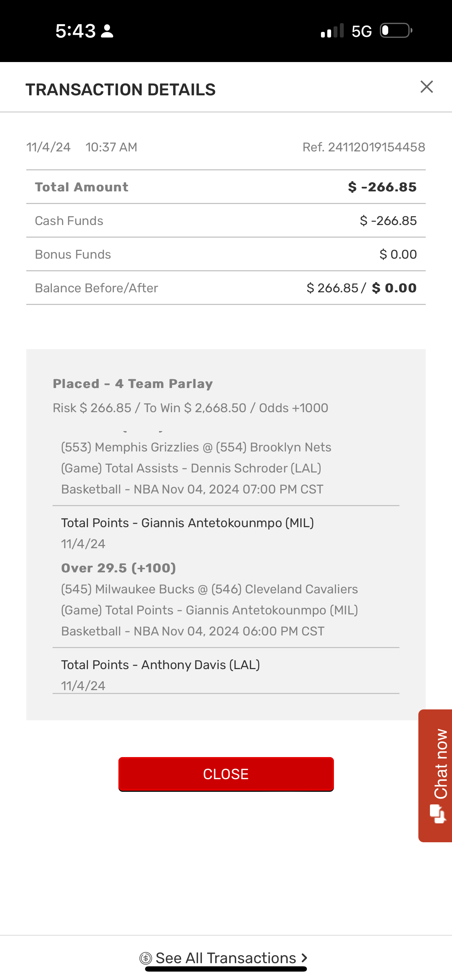This screenshot has height=980, width=452.
Task: Tap the 5:43 status bar clock
Action: 75,31
